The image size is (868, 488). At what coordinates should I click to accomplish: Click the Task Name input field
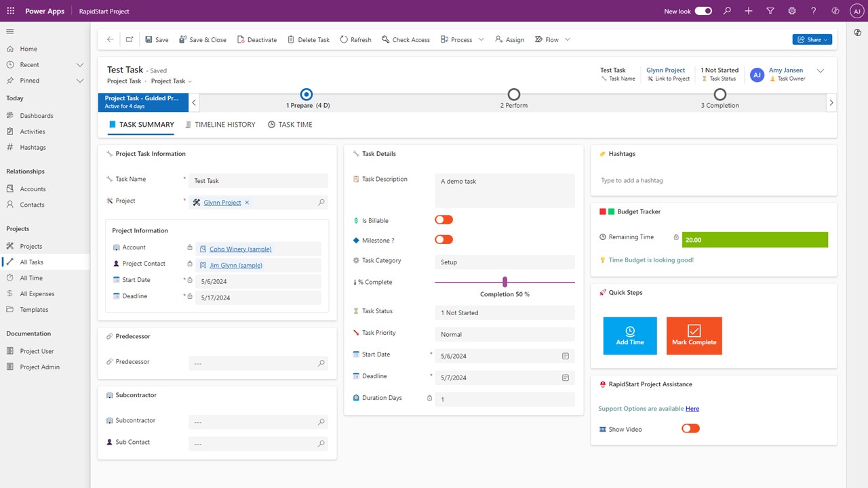pyautogui.click(x=258, y=181)
